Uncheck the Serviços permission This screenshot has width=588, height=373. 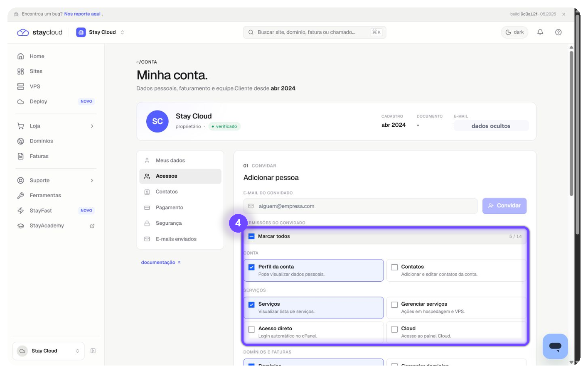pyautogui.click(x=251, y=304)
